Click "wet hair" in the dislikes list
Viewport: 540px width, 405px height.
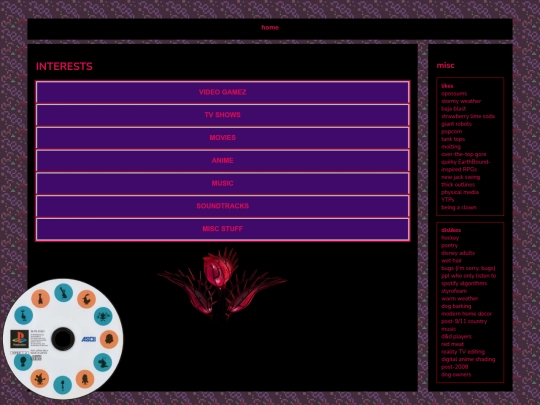click(x=451, y=260)
